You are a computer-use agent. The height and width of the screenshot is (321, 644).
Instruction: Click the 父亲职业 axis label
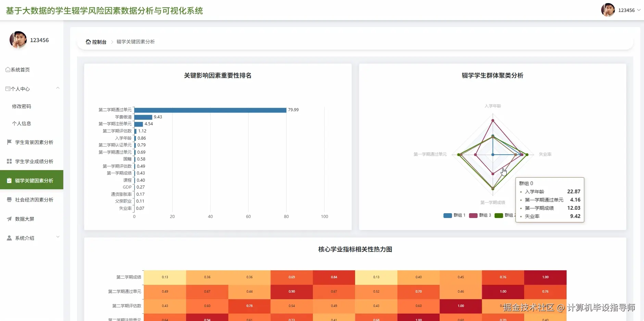[x=123, y=201]
